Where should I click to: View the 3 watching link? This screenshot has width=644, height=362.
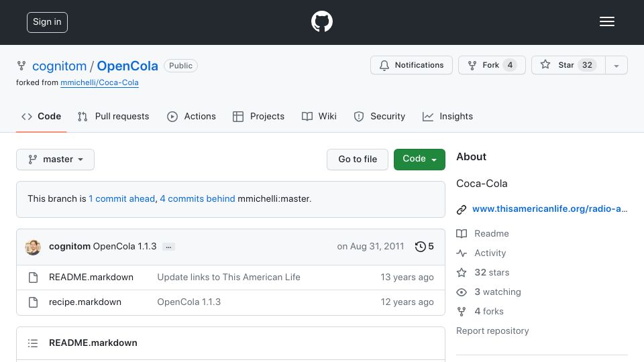coord(489,292)
